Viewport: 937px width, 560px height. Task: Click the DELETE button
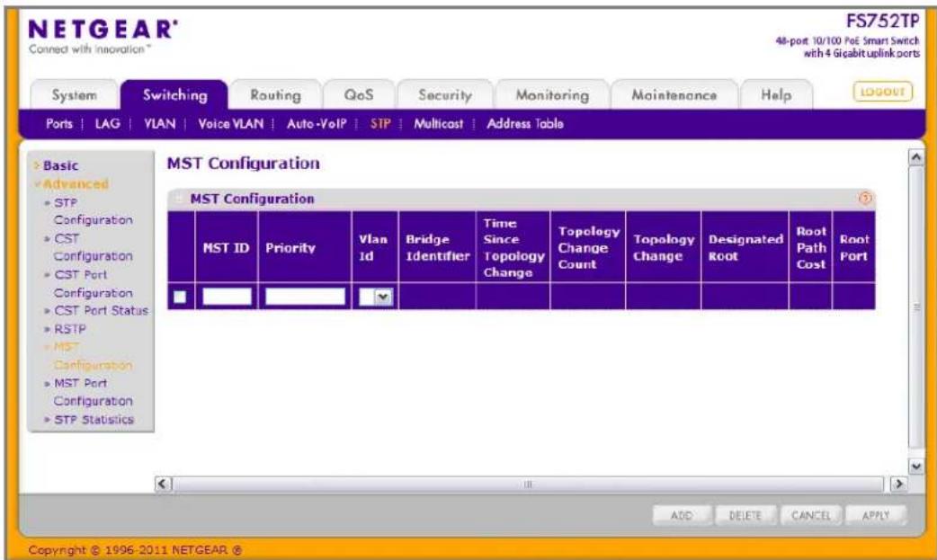745,515
